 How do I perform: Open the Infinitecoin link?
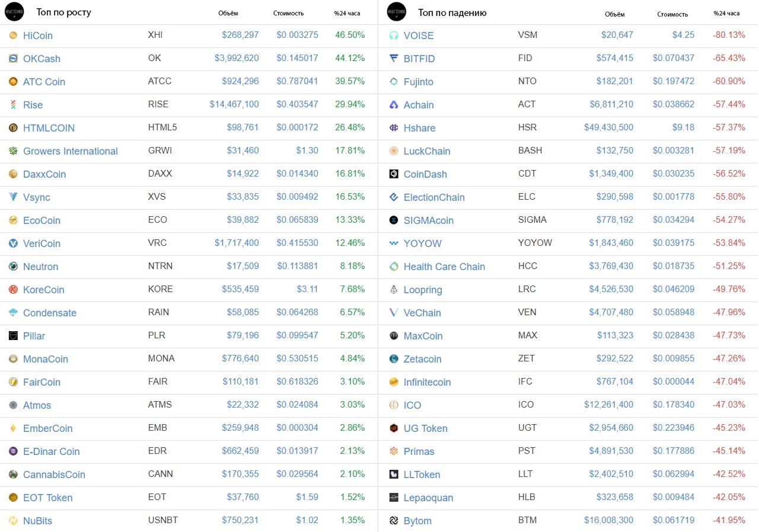pos(427,382)
